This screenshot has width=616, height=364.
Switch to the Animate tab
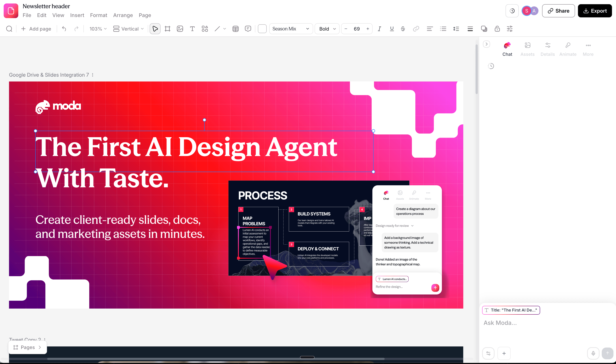point(568,49)
